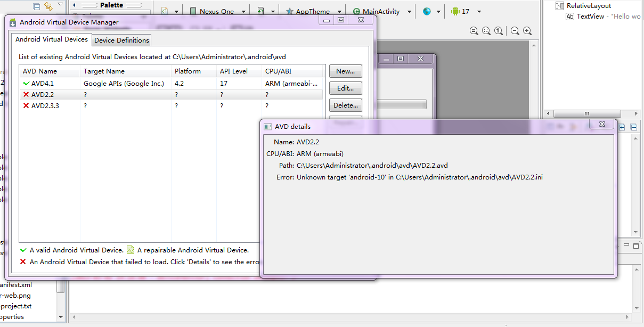Screen dimensions: 644x327
Task: Select the AVD2.2 row
Action: point(171,95)
